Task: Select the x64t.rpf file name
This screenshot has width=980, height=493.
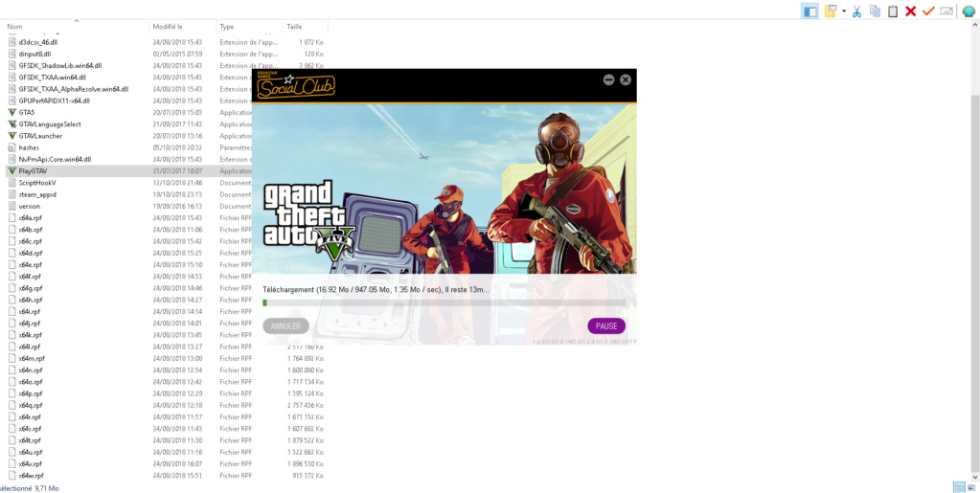Action: point(30,440)
